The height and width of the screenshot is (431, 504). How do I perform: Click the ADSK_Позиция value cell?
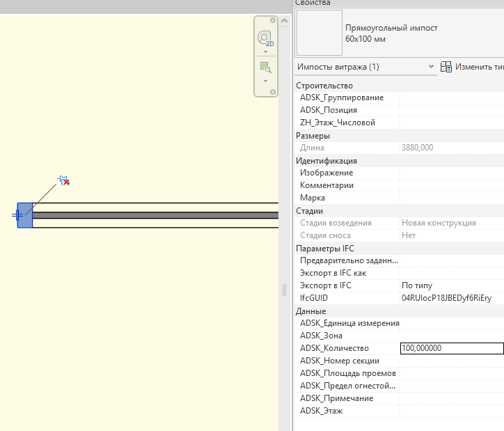[452, 110]
